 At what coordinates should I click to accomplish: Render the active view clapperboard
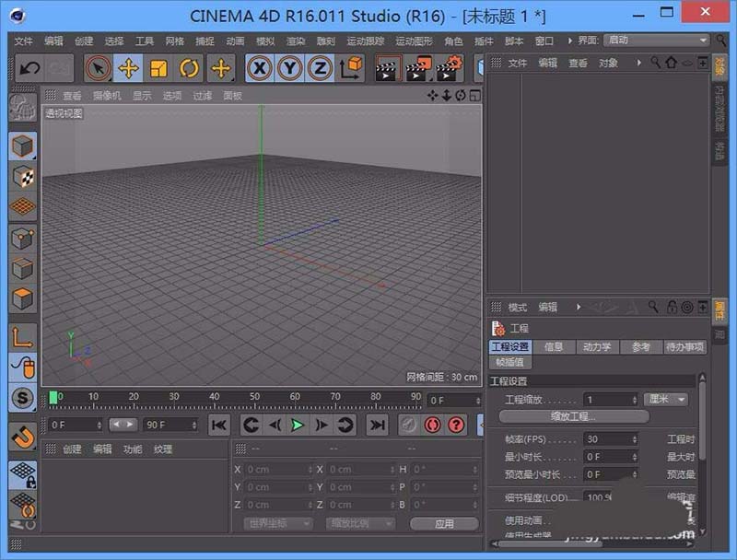387,68
